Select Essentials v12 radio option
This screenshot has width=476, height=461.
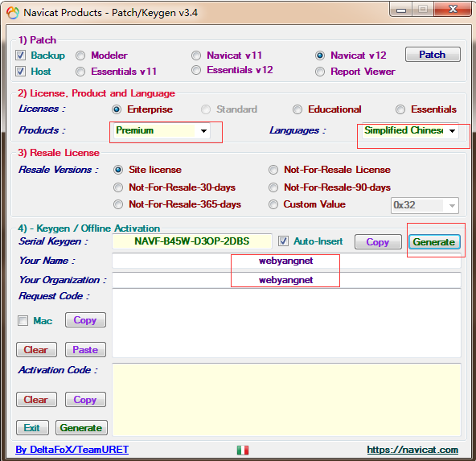196,70
